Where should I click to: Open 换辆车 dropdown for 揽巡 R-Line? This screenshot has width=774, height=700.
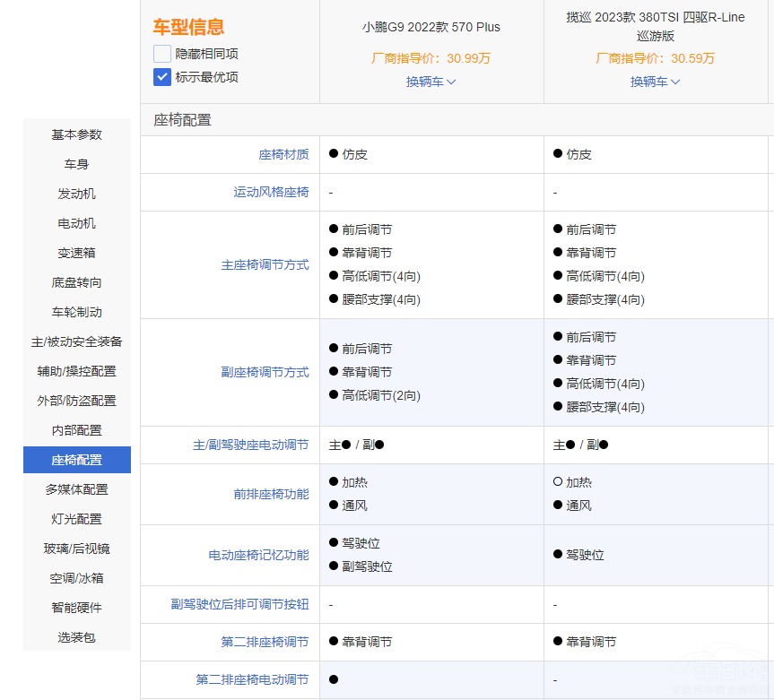pyautogui.click(x=656, y=82)
